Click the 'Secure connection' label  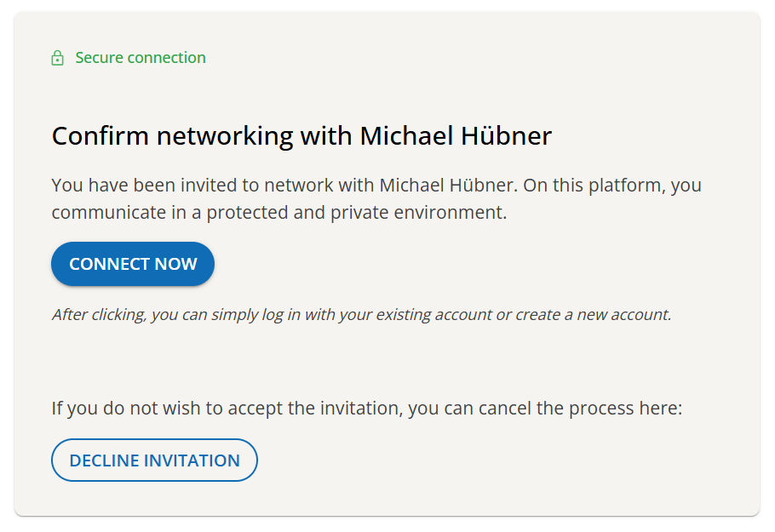click(141, 58)
